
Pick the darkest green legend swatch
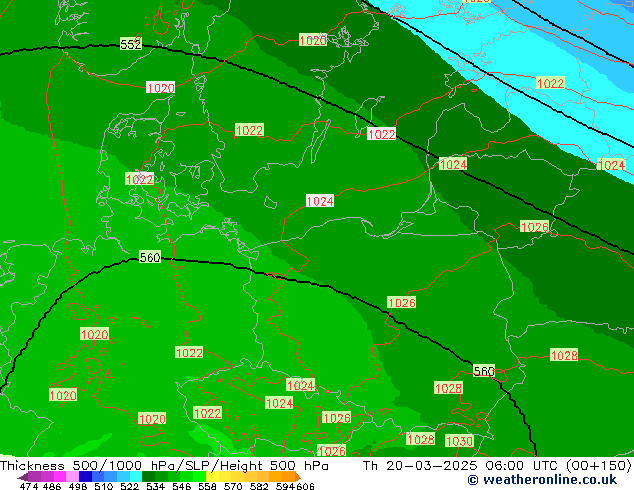148,477
